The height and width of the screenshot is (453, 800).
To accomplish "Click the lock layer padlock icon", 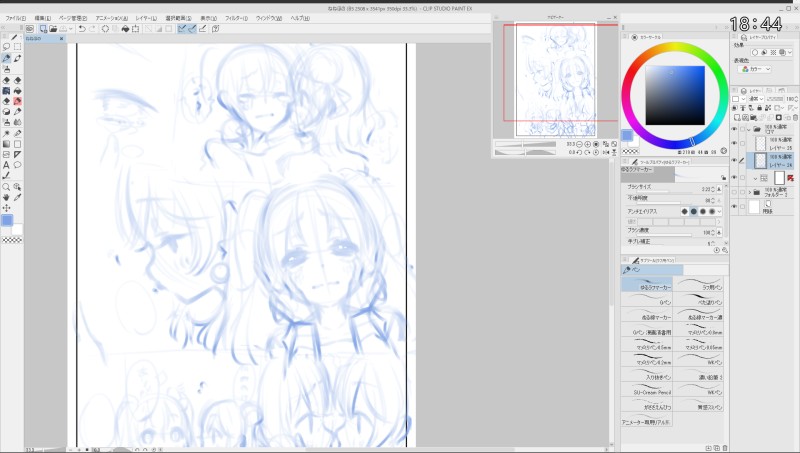I will (x=760, y=108).
